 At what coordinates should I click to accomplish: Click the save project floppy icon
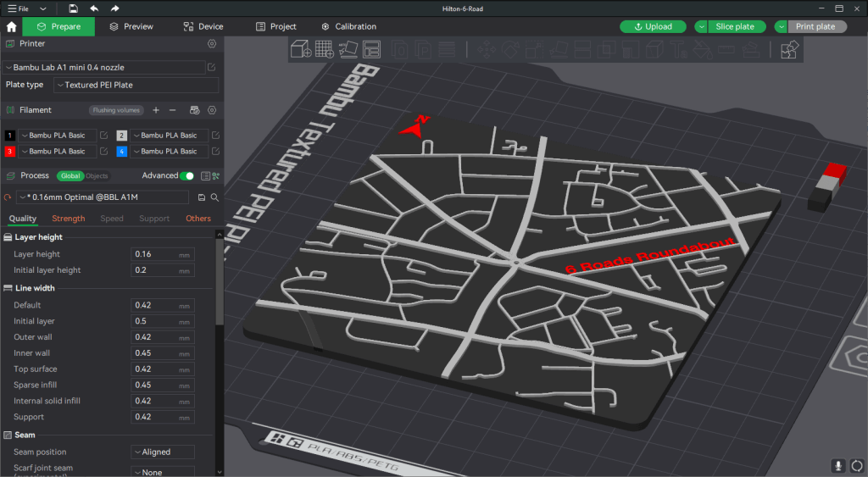pyautogui.click(x=74, y=8)
